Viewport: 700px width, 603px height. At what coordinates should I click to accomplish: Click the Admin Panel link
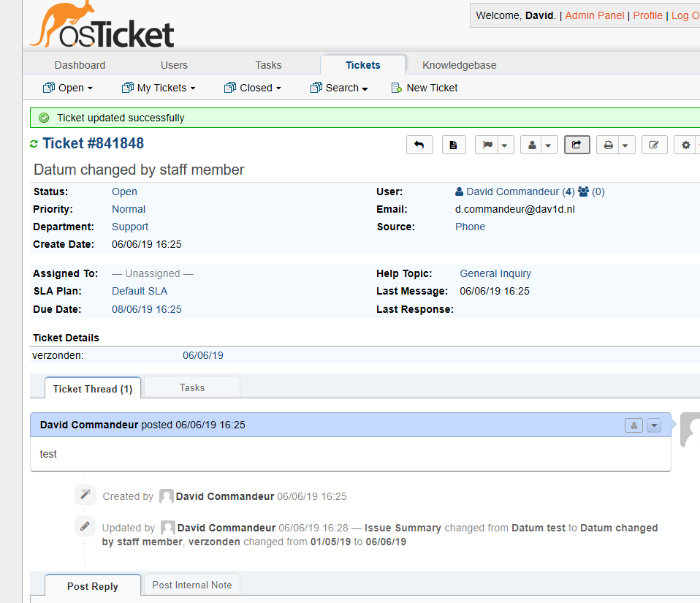(594, 15)
